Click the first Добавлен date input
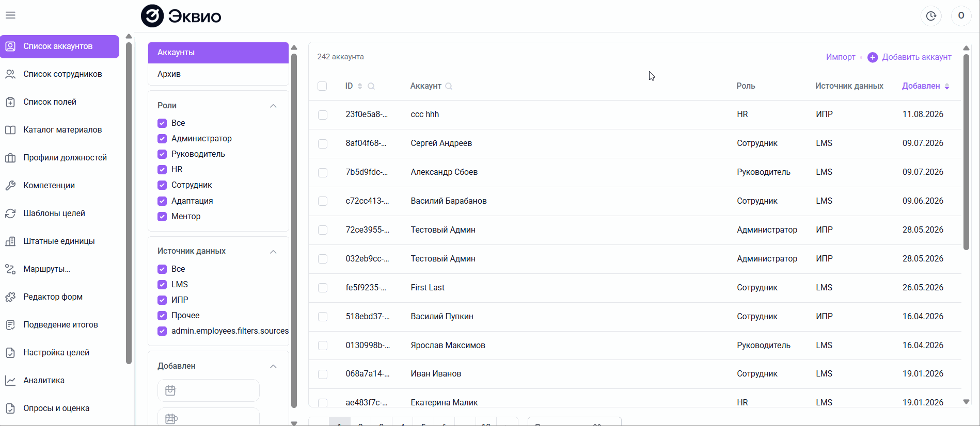The width and height of the screenshot is (980, 426). pos(209,390)
